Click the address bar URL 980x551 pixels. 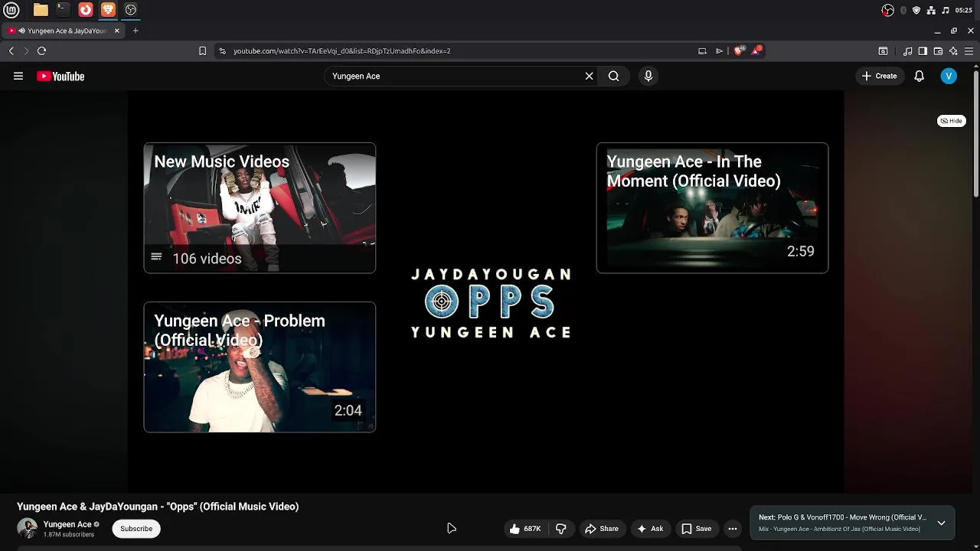tap(341, 51)
